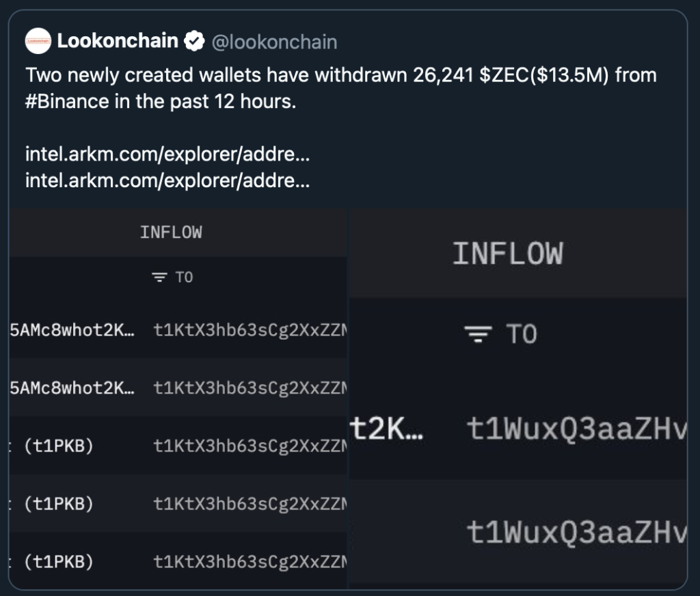This screenshot has width=700, height=596.
Task: Open the first intel.arkm.com explorer link
Action: [167, 155]
